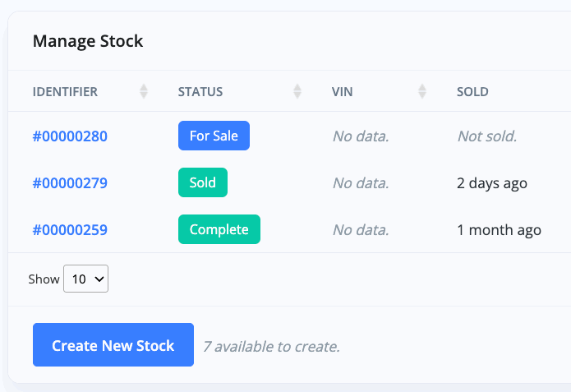Click the IDENTIFIER column header
The image size is (571, 392).
click(x=65, y=91)
